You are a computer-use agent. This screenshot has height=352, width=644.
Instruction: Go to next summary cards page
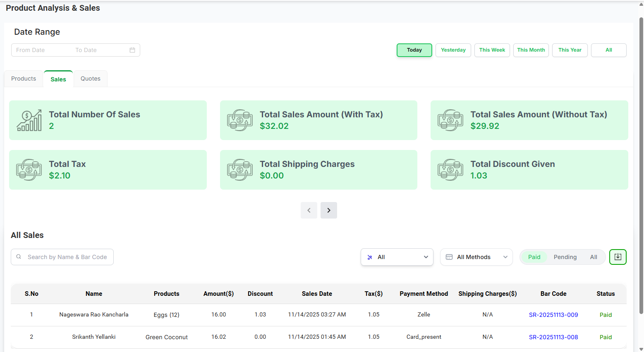[x=329, y=210]
